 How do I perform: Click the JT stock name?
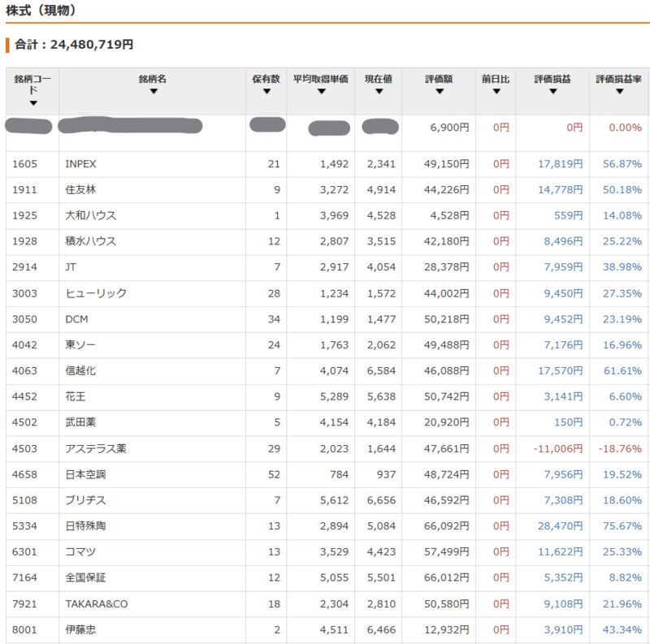tap(71, 267)
